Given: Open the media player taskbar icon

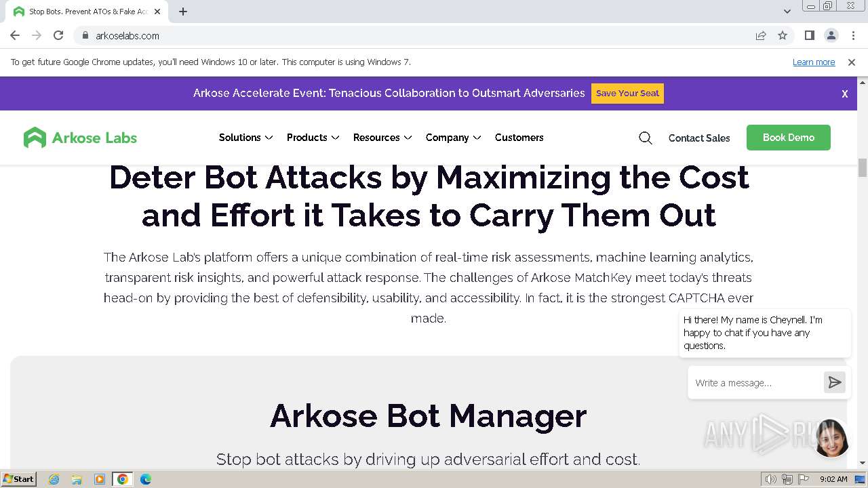Looking at the screenshot, I should [x=99, y=479].
